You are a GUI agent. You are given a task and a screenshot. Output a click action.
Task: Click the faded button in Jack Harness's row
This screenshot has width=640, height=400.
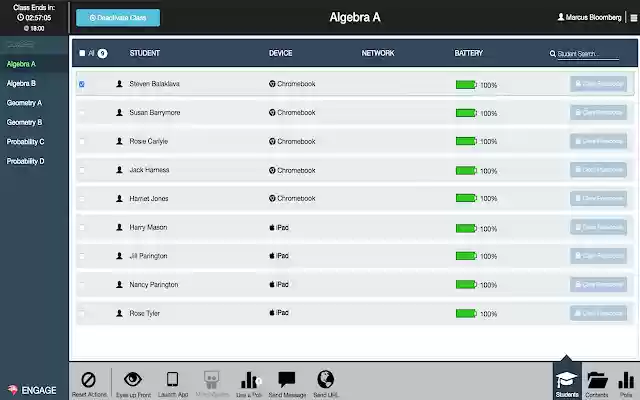pos(598,170)
